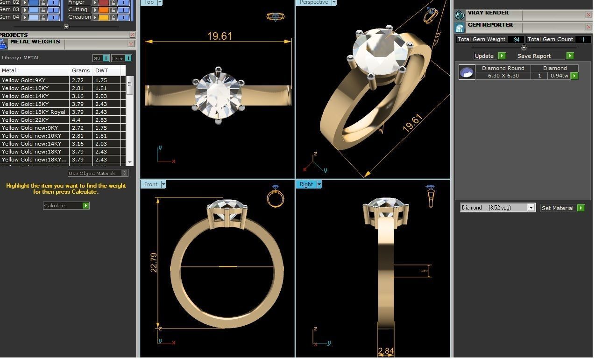Toggle visibility of Gem 04 layer

[54, 17]
